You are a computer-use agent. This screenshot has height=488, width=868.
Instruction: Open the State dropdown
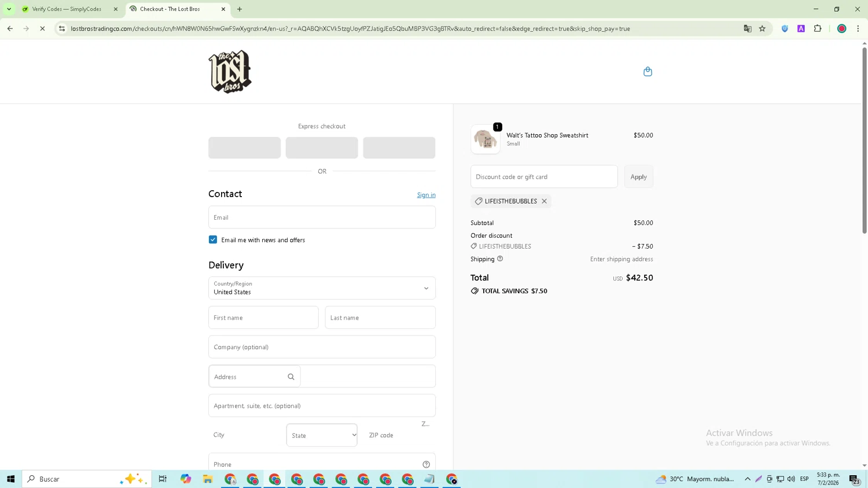(x=322, y=435)
